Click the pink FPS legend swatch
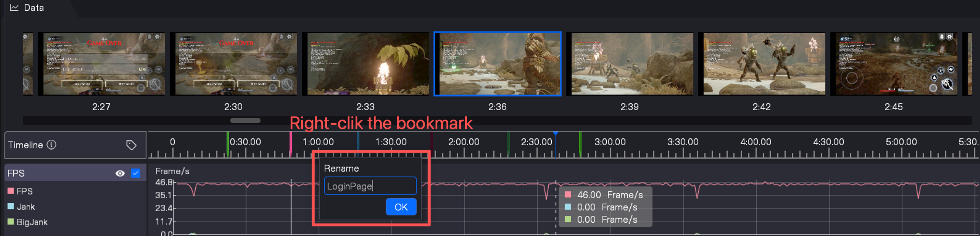The width and height of the screenshot is (980, 236). tap(11, 191)
